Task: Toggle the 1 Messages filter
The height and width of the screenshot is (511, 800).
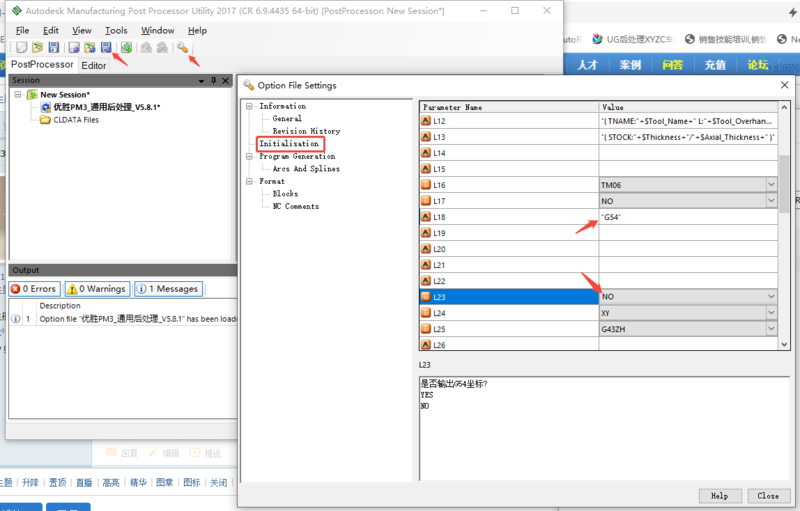Action: point(167,289)
